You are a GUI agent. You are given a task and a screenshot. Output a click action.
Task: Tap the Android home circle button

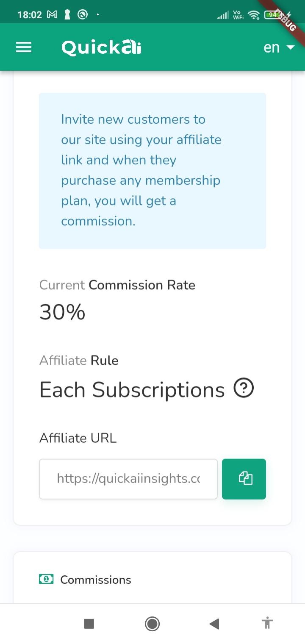click(152, 623)
